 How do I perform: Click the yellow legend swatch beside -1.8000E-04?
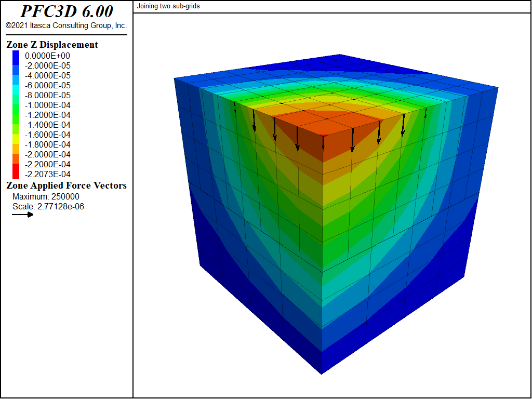(x=16, y=139)
